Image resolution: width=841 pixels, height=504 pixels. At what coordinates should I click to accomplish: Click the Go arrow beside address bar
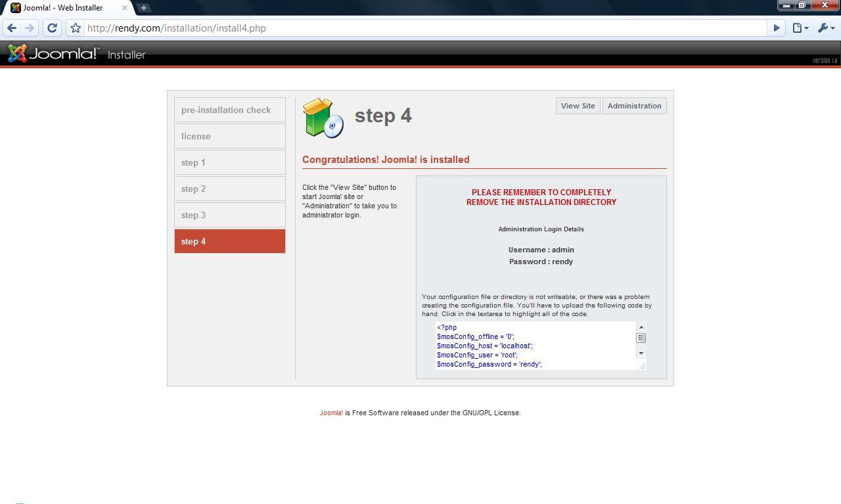click(x=777, y=28)
